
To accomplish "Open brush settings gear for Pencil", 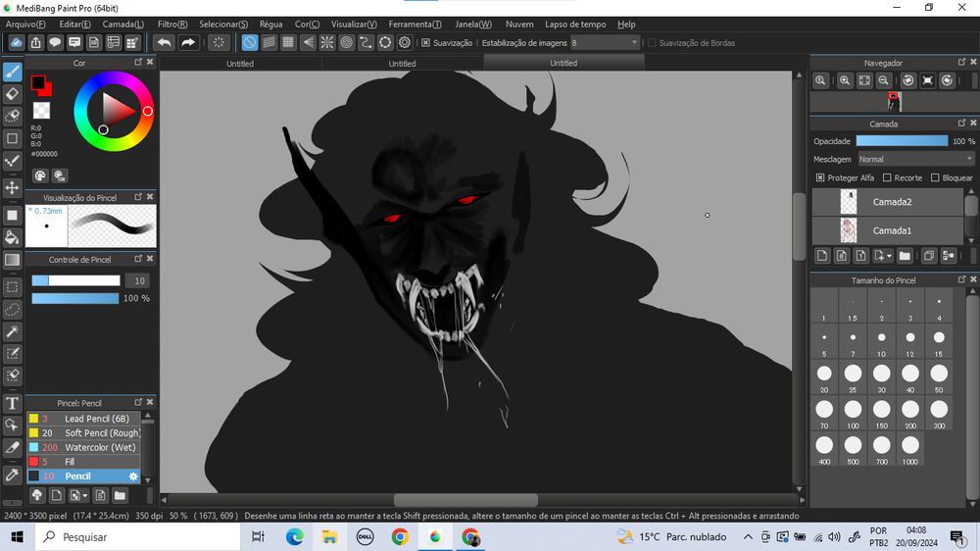I will [134, 476].
